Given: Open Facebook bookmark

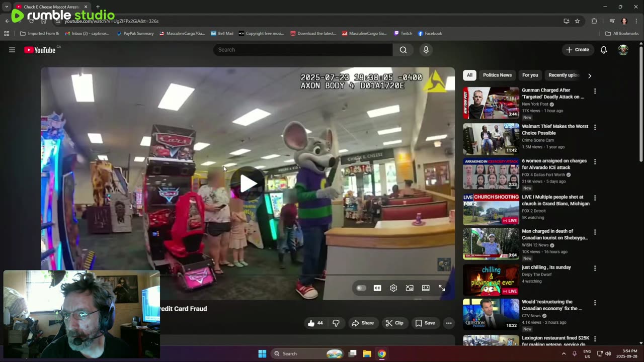Looking at the screenshot, I should 430,34.
